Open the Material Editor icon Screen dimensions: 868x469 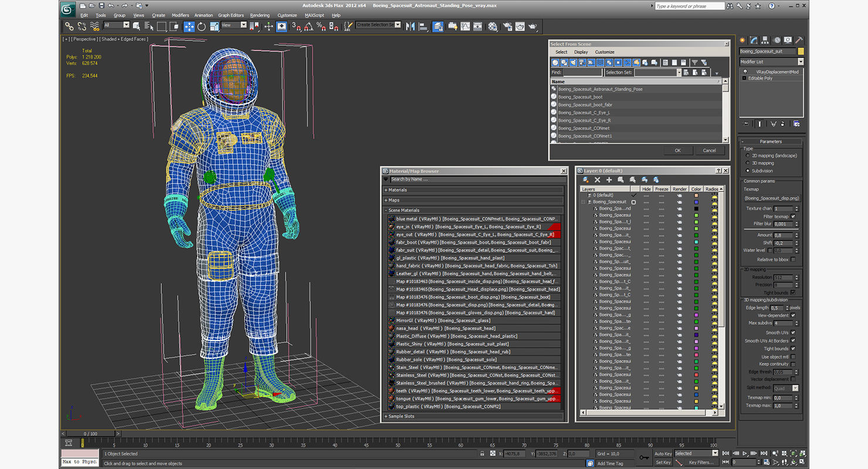pos(492,26)
